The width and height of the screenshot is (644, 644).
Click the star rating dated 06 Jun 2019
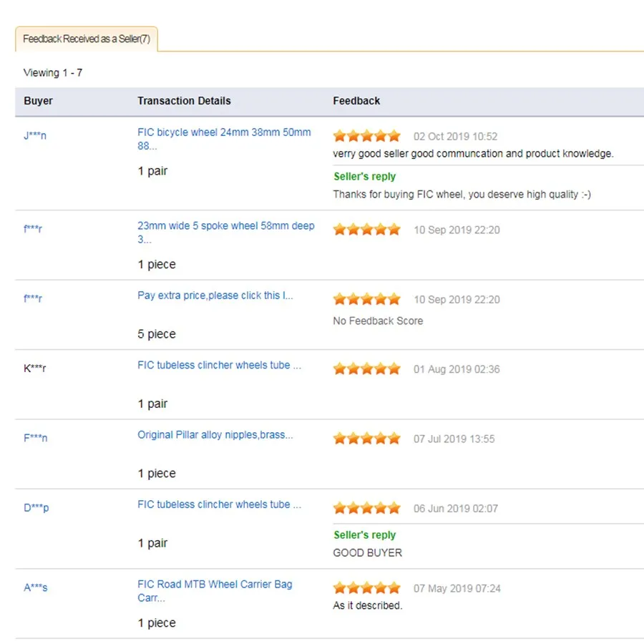(367, 509)
